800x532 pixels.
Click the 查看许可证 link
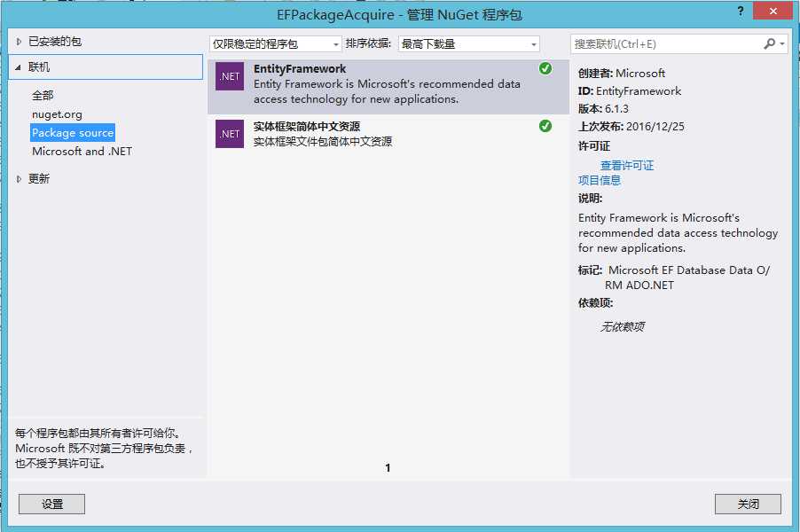pyautogui.click(x=627, y=165)
